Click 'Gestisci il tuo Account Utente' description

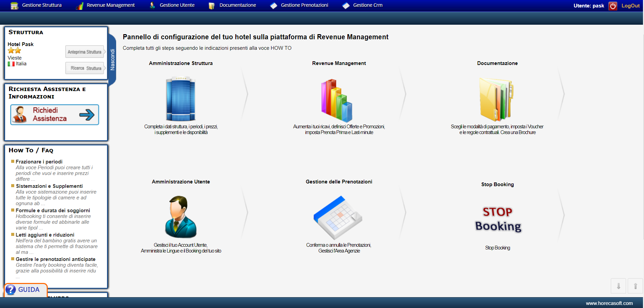click(x=181, y=248)
